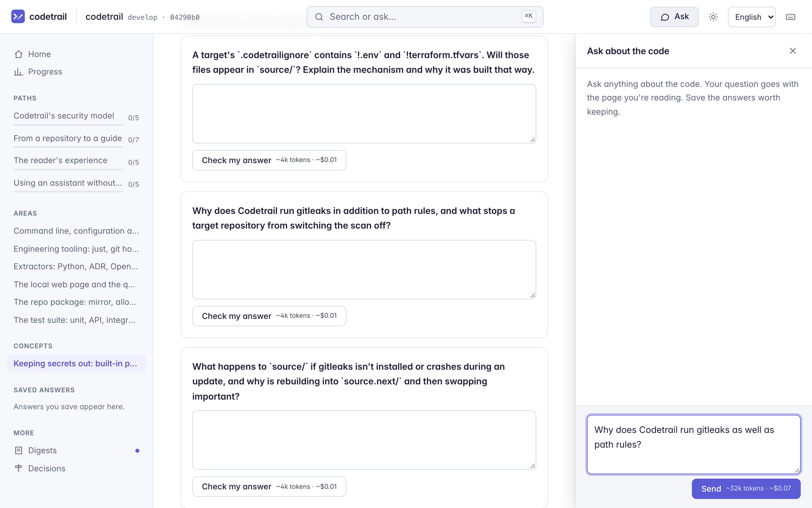Viewport: 812px width, 508px height.
Task: Open The test suite: unit, API area
Action: (74, 320)
